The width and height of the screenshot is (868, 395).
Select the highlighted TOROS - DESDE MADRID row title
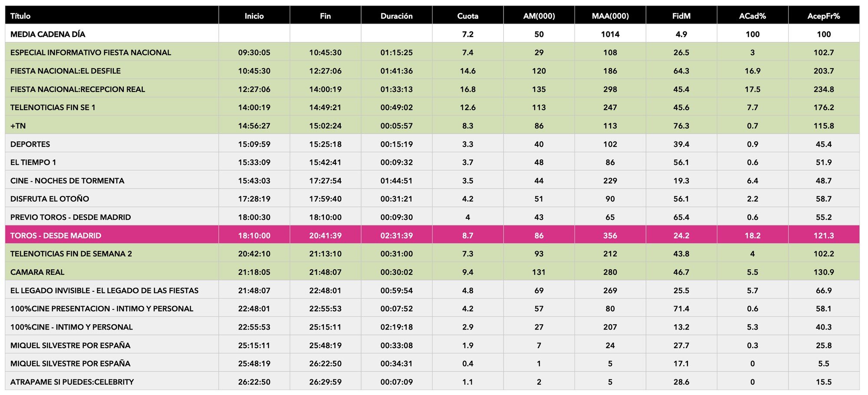[56, 235]
